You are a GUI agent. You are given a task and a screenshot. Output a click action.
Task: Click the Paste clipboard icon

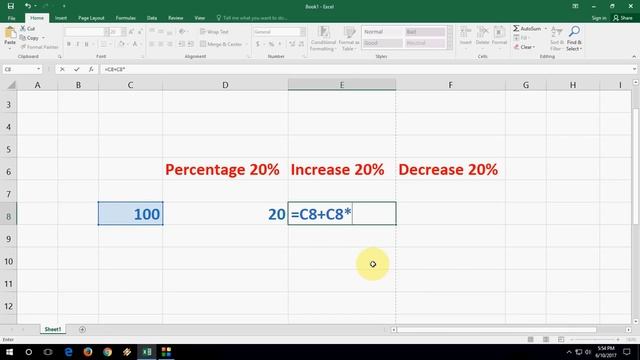point(10,33)
